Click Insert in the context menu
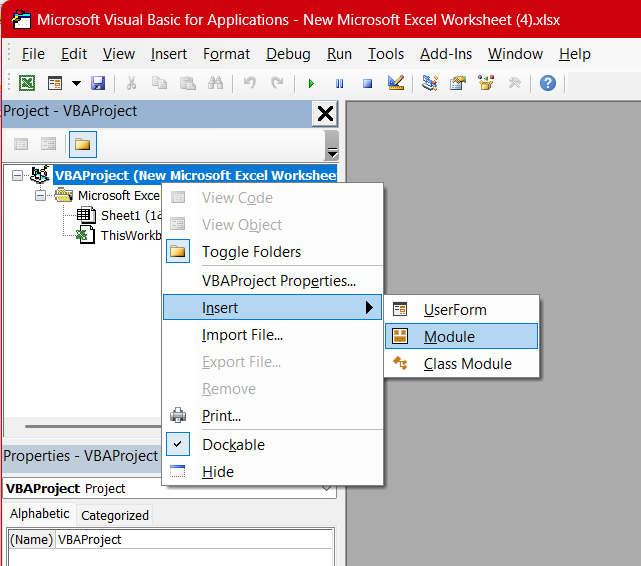Screen dimensions: 641x566 tap(273, 307)
